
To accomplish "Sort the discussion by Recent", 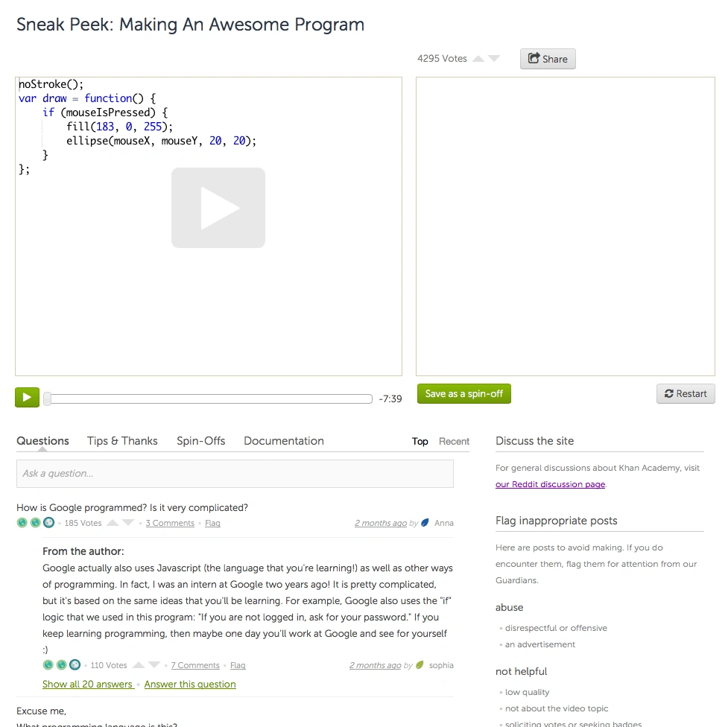I will (x=454, y=441).
